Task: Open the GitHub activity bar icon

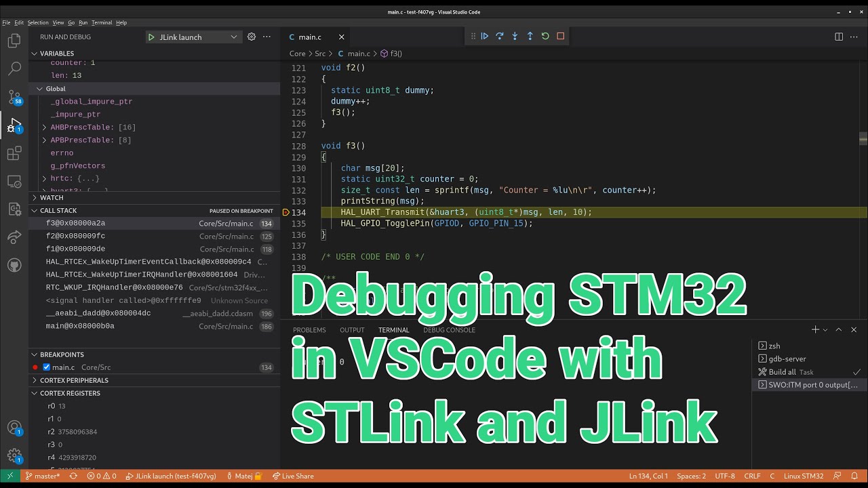Action: [14, 264]
